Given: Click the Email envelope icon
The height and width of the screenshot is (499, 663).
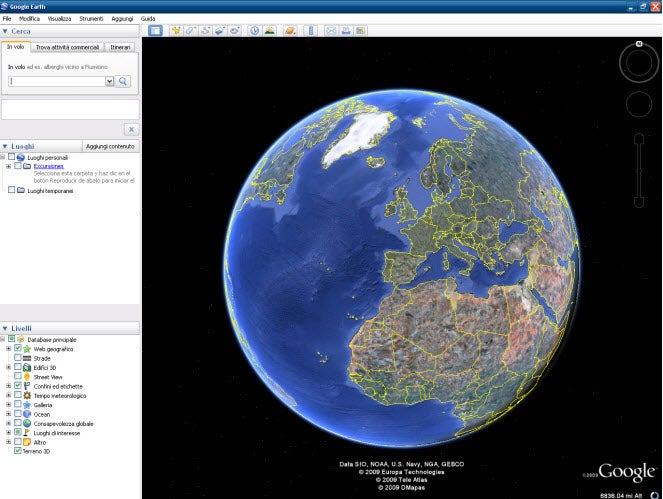Looking at the screenshot, I should pos(331,30).
